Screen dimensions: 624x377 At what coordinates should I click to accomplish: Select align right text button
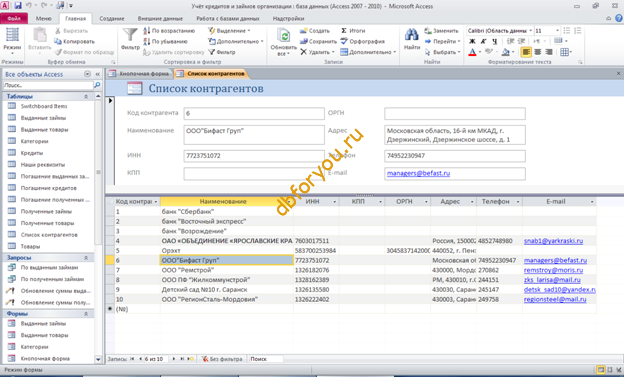[x=549, y=52]
